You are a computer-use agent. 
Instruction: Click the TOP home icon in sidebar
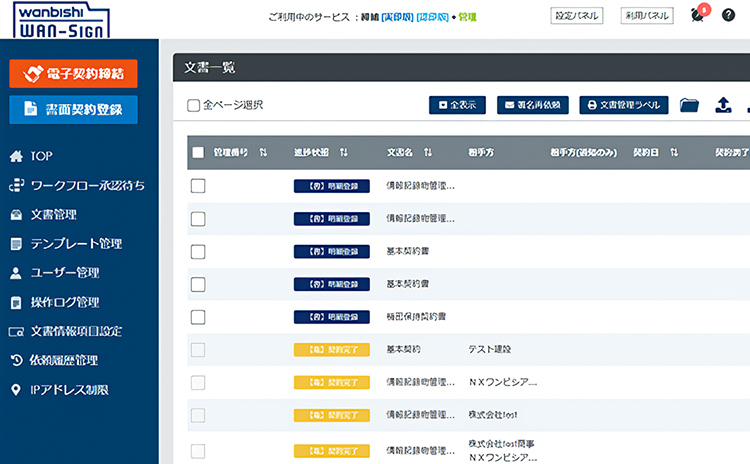click(x=15, y=156)
